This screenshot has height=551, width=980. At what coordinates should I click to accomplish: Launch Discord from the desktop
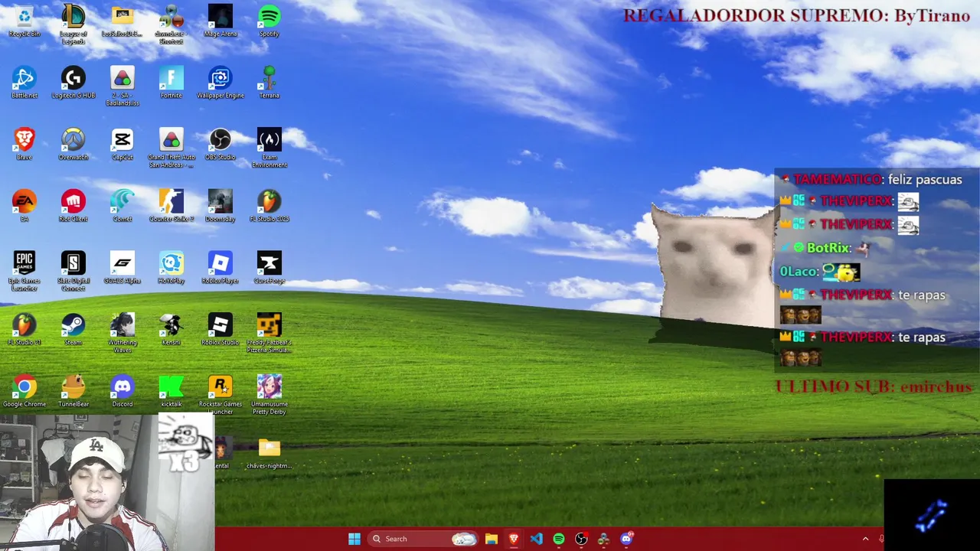coord(122,391)
